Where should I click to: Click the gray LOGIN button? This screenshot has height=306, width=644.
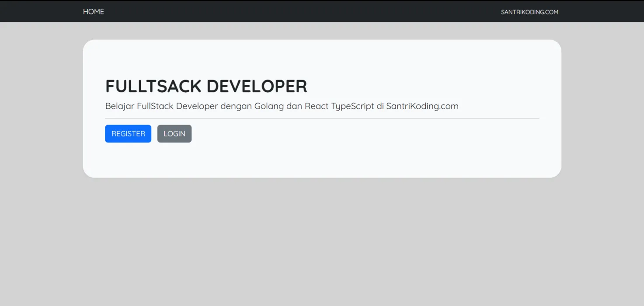click(x=174, y=134)
